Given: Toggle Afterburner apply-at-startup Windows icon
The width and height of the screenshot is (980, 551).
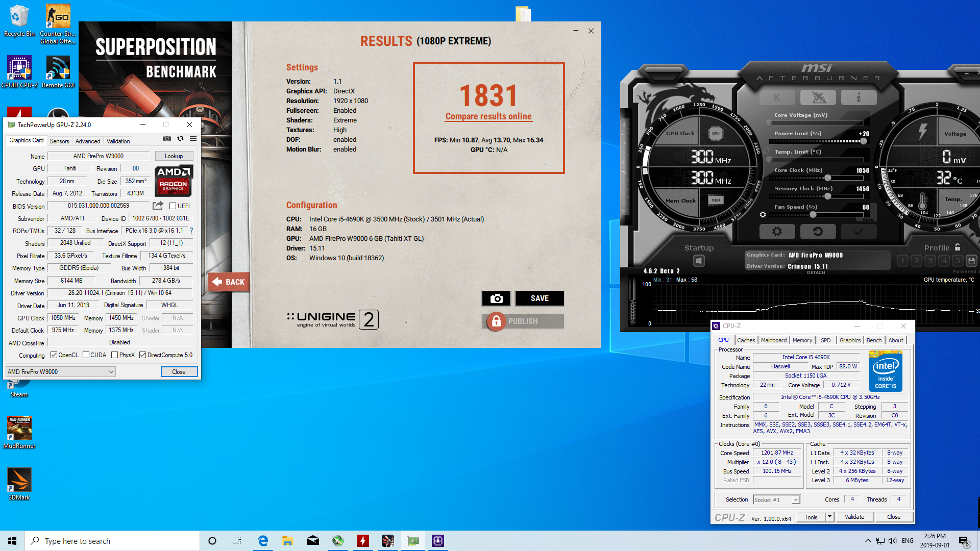Looking at the screenshot, I should point(699,261).
